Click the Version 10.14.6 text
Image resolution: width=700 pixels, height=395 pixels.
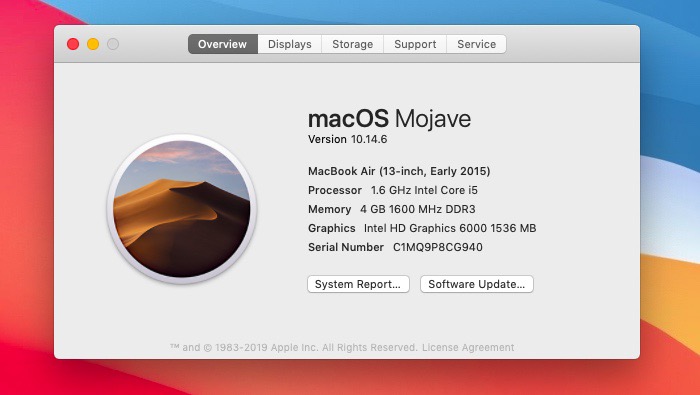pos(347,139)
